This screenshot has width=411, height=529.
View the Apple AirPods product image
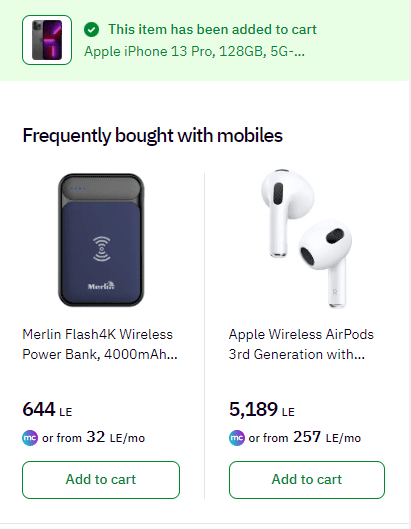(306, 239)
